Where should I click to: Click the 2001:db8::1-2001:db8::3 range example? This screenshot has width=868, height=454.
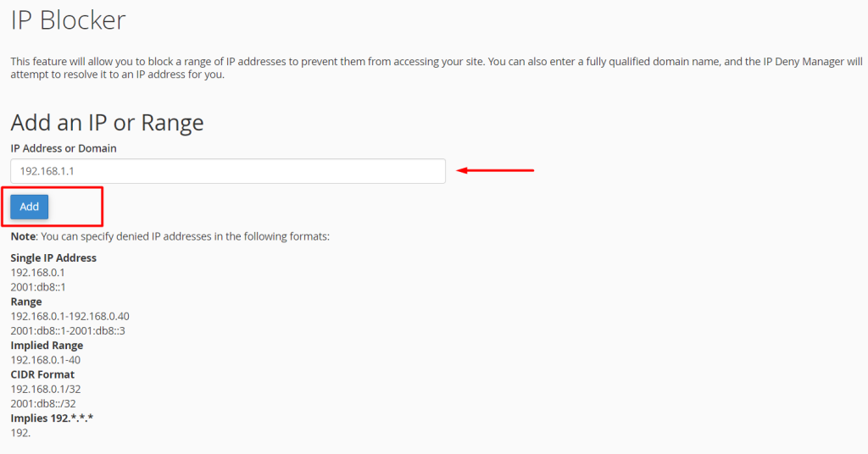[68, 330]
